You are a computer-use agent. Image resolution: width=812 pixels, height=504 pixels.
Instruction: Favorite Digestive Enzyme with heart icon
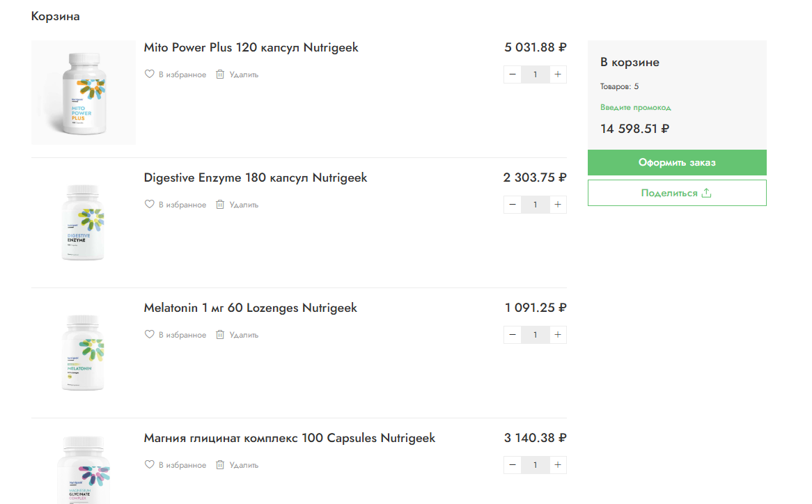pyautogui.click(x=149, y=205)
